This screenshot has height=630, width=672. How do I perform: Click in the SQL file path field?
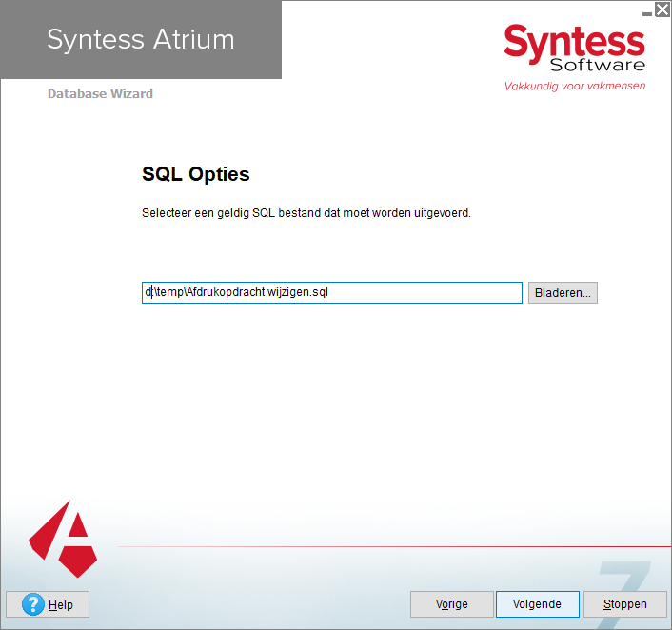pyautogui.click(x=331, y=293)
